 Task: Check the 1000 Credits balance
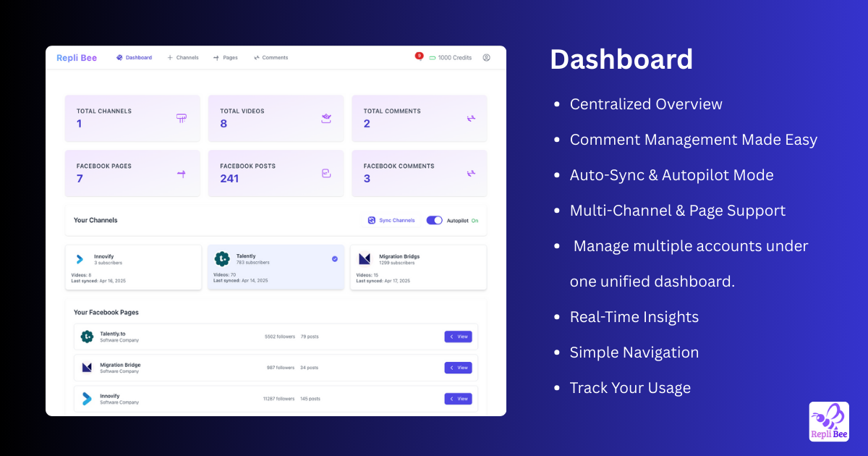pos(451,57)
